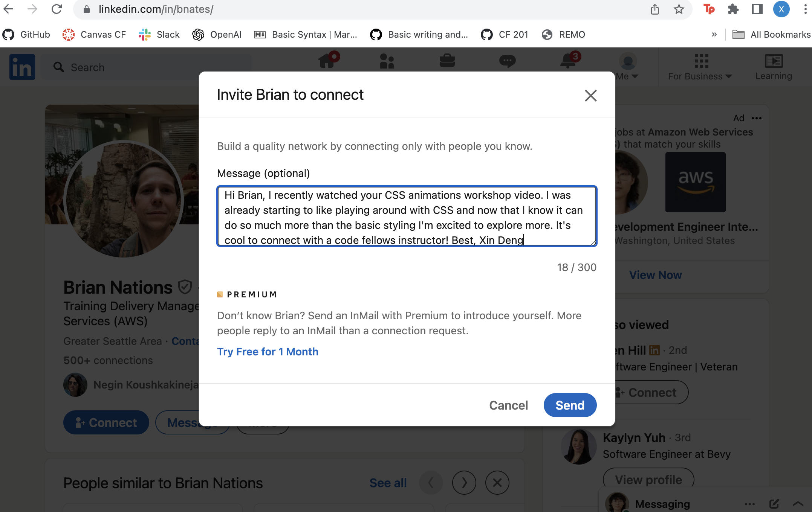Image resolution: width=812 pixels, height=512 pixels.
Task: Expand the Messaging overlay chevron
Action: [798, 504]
